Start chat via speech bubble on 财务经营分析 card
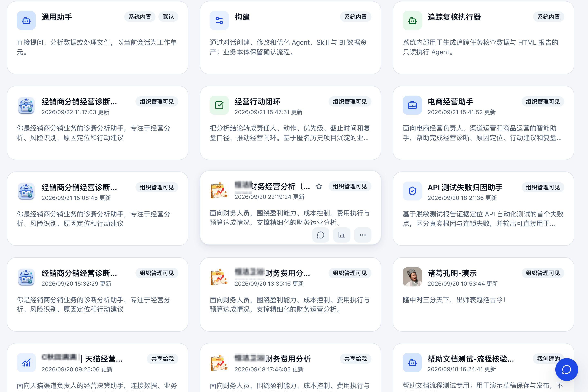The height and width of the screenshot is (392, 588). point(320,235)
